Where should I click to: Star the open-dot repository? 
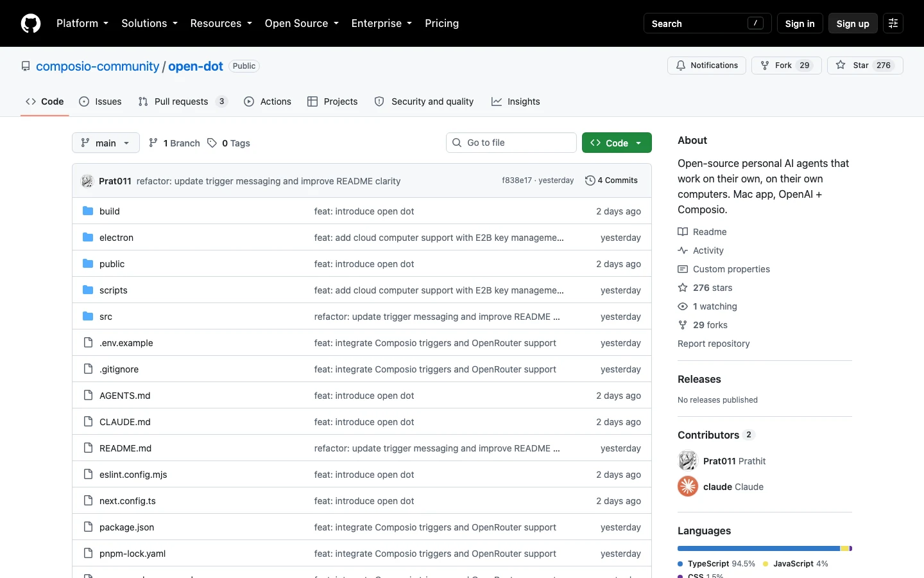click(865, 66)
